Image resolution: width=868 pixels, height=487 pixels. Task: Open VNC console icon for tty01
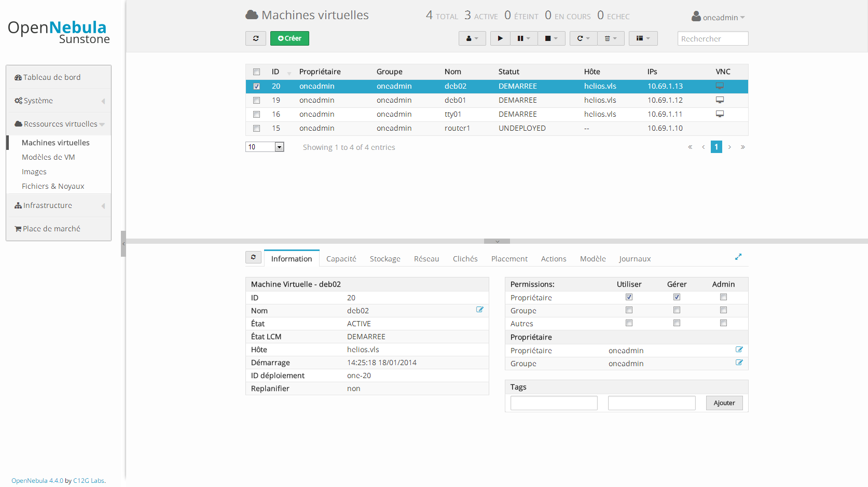click(x=720, y=114)
